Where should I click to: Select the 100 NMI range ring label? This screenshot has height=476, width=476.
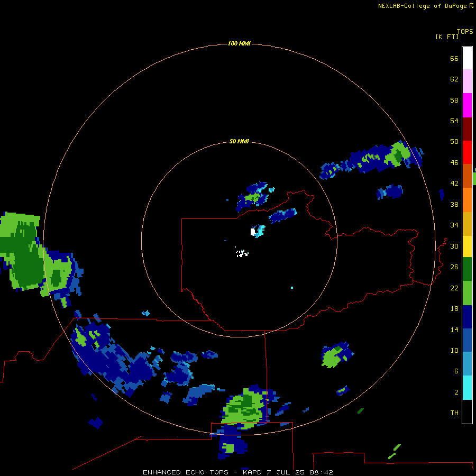239,44
